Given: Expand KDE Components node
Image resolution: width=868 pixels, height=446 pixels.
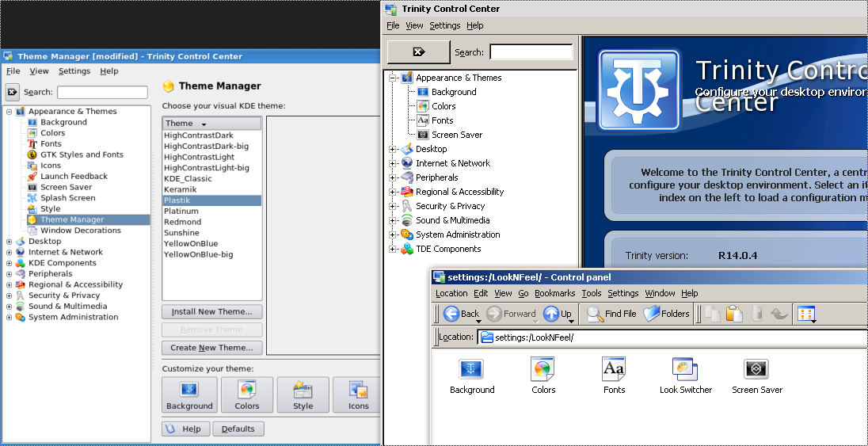Looking at the screenshot, I should click(x=10, y=263).
